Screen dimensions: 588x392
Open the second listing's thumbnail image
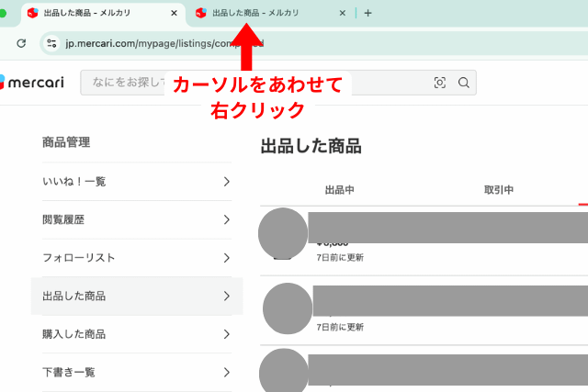(288, 309)
